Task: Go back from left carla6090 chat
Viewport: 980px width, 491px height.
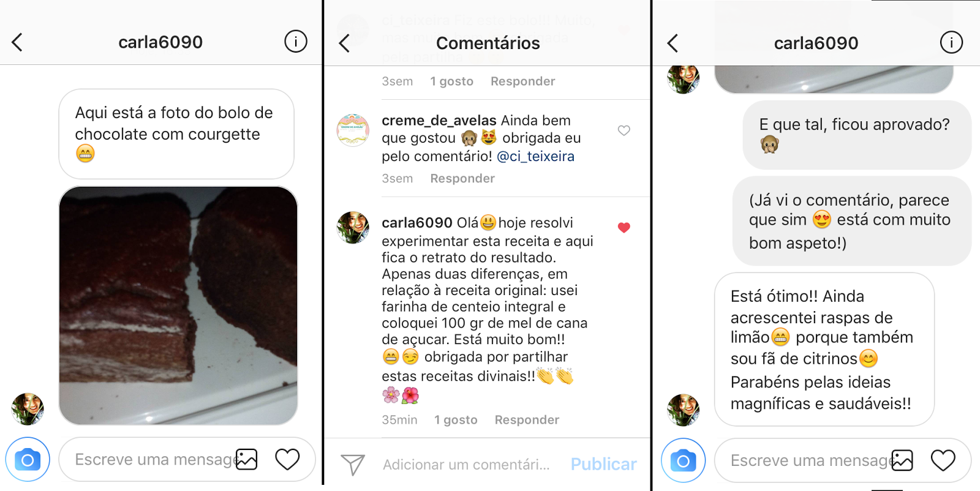Action: pos(17,42)
